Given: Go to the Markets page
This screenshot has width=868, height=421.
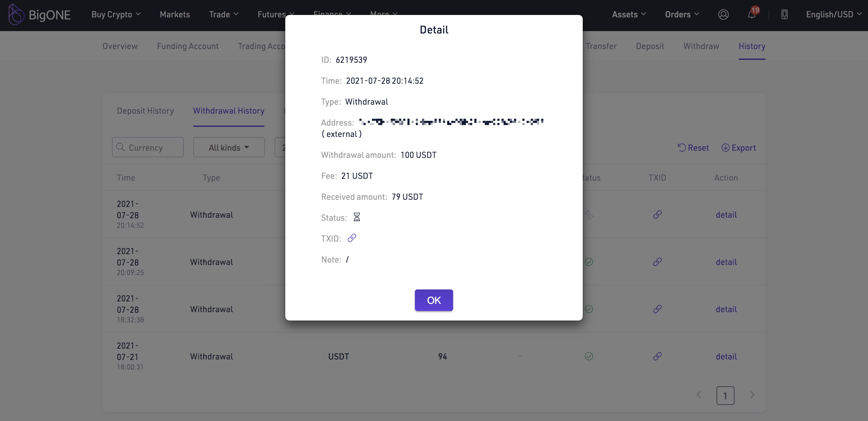Looking at the screenshot, I should (174, 15).
